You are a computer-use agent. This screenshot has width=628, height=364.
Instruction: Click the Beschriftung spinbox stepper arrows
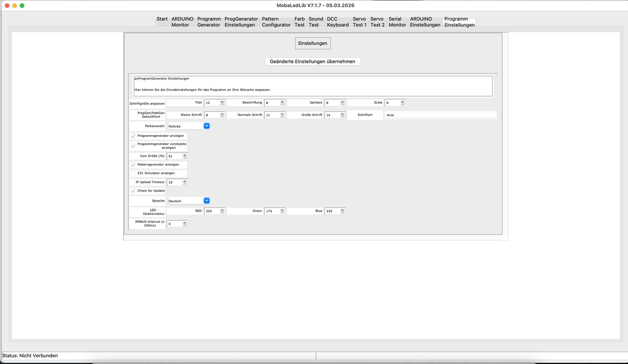282,103
